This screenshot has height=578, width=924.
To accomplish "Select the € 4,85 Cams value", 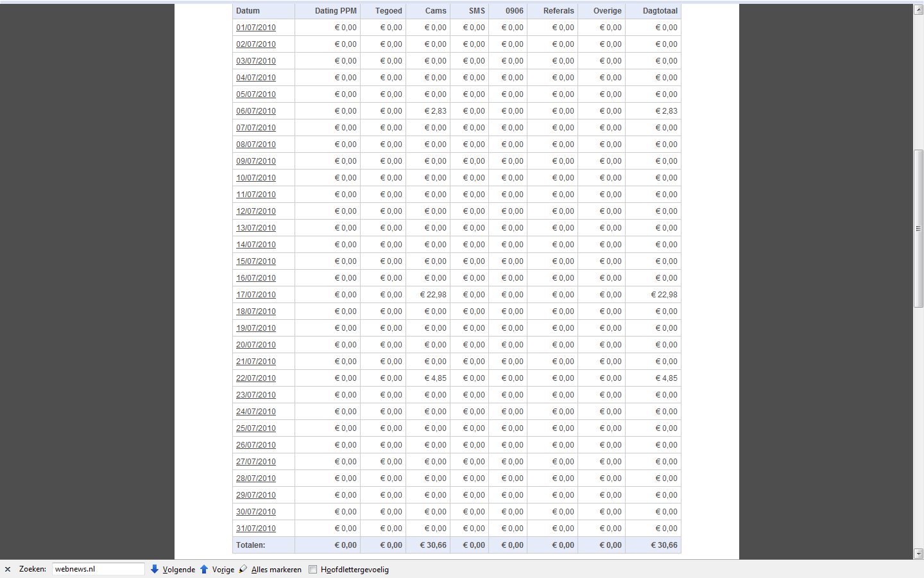I will tap(436, 378).
